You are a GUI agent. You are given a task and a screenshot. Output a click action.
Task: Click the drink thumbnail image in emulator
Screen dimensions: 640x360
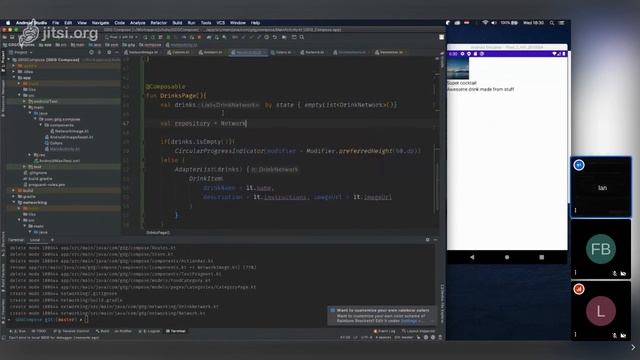[458, 68]
